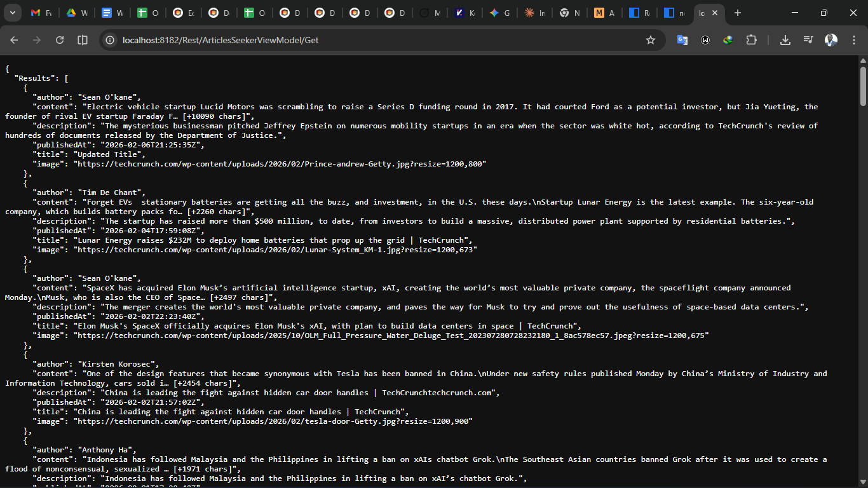
Task: Switch to the Google Docs tab
Action: click(x=112, y=13)
